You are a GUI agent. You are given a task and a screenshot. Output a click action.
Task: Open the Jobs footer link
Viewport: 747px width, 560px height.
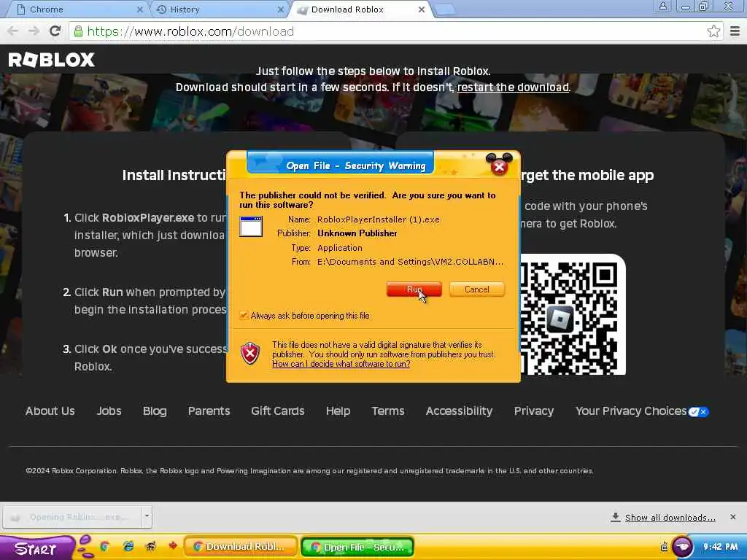click(x=109, y=411)
